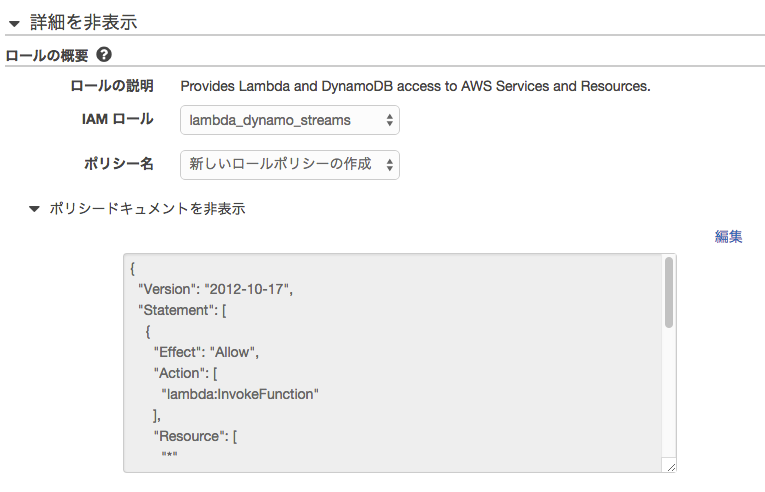Click the policy document scrollbar thumb
This screenshot has height=492, width=765.
pos(668,292)
